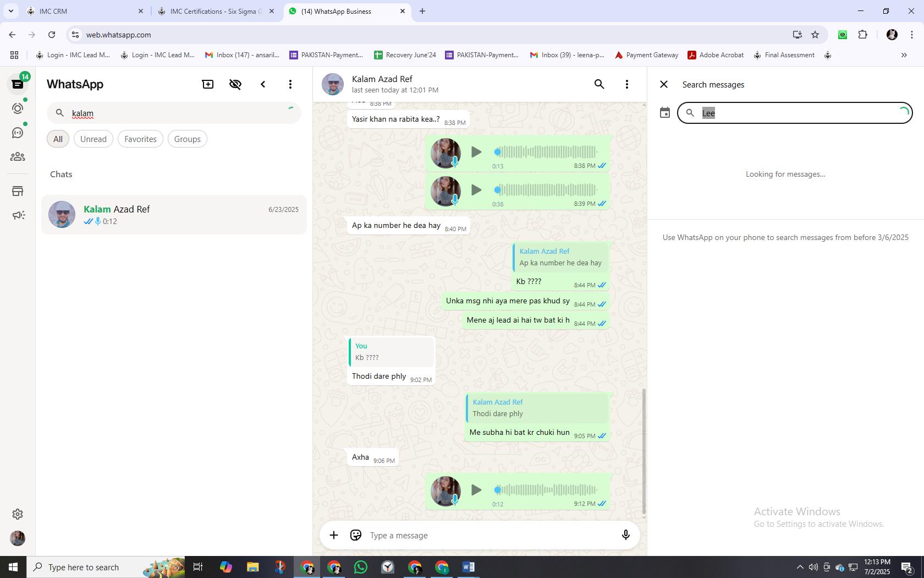Open the taskbar volume speaker icon

[813, 567]
